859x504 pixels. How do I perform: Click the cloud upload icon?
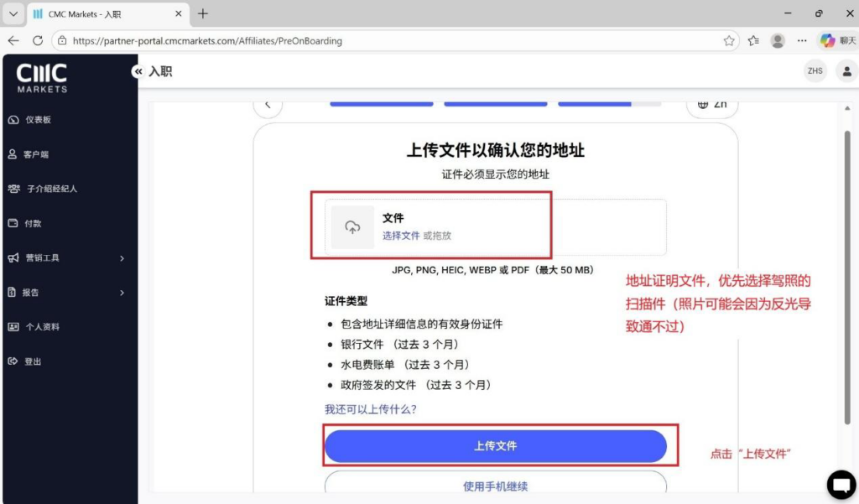352,226
